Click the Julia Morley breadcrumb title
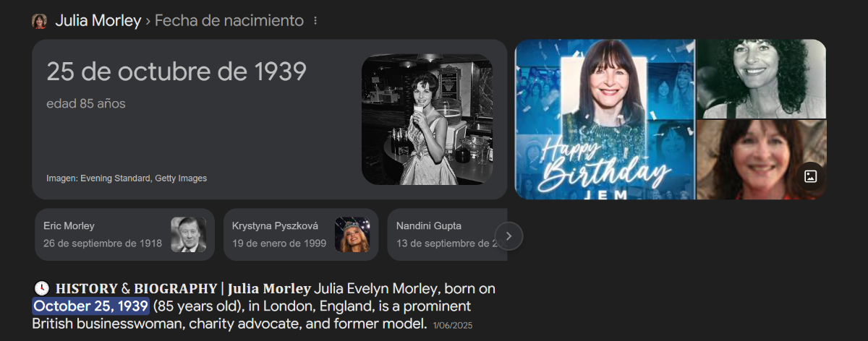The image size is (868, 341). click(x=98, y=21)
